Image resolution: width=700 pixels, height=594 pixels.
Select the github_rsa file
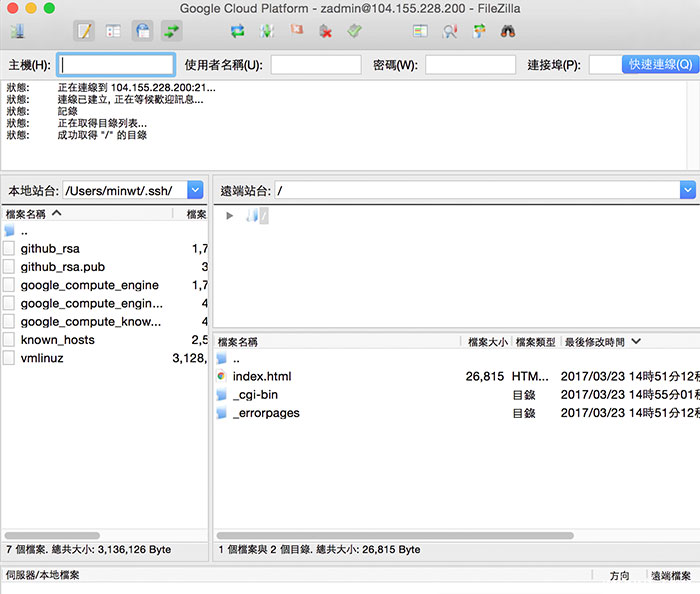[104, 249]
